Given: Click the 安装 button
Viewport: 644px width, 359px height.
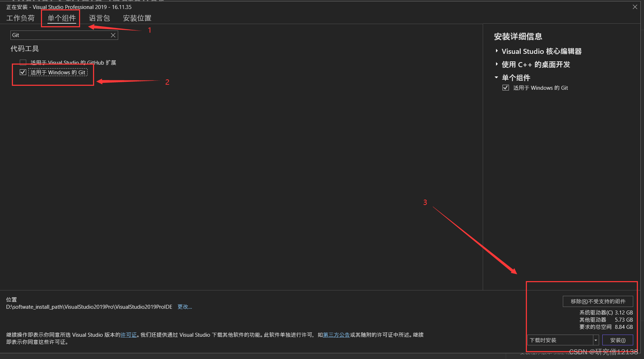Looking at the screenshot, I should (x=618, y=340).
